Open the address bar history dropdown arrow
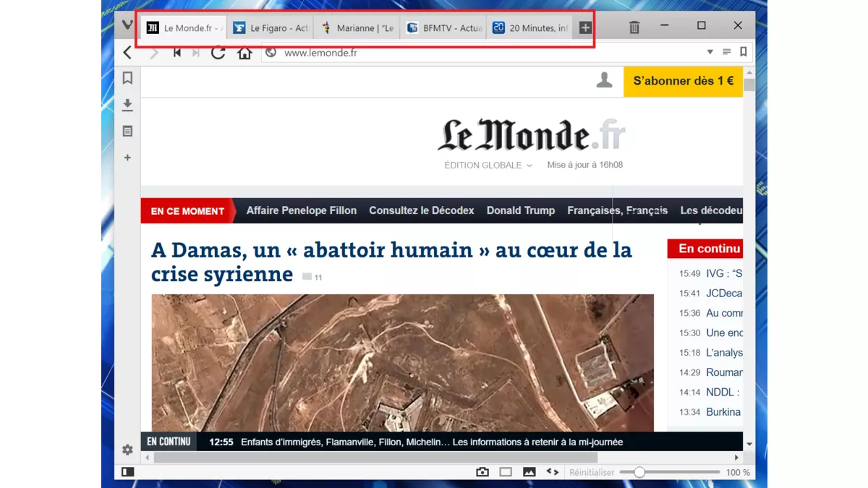The height and width of the screenshot is (488, 868). [710, 52]
